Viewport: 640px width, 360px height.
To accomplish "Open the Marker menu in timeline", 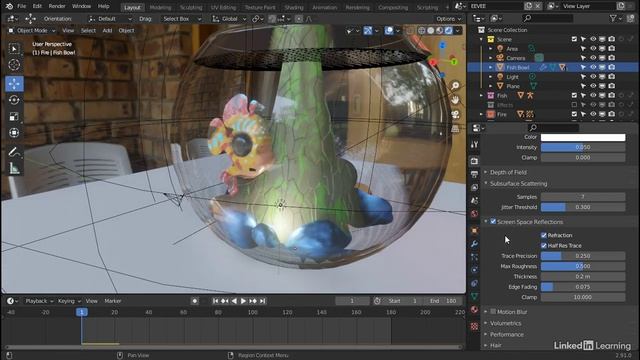I will click(113, 301).
